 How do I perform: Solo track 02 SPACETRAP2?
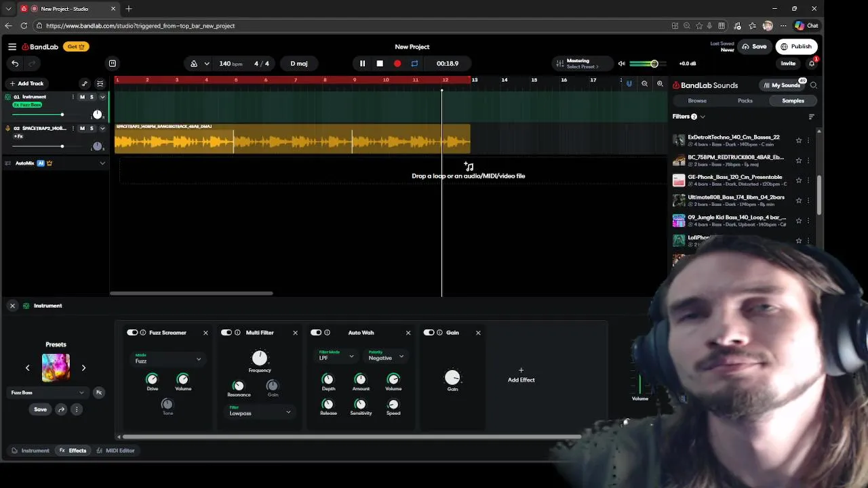tap(92, 128)
